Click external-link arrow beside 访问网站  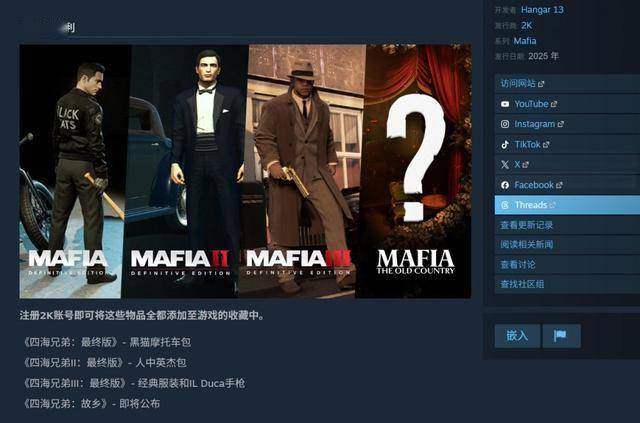(541, 84)
